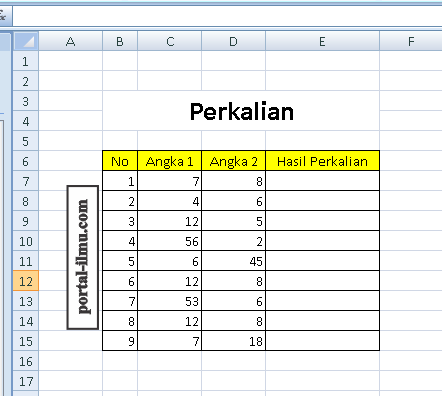This screenshot has height=396, width=442.
Task: Select column A header
Action: 70,41
